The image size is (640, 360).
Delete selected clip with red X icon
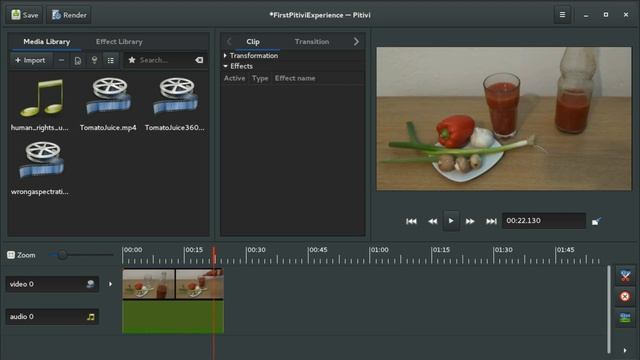click(625, 296)
